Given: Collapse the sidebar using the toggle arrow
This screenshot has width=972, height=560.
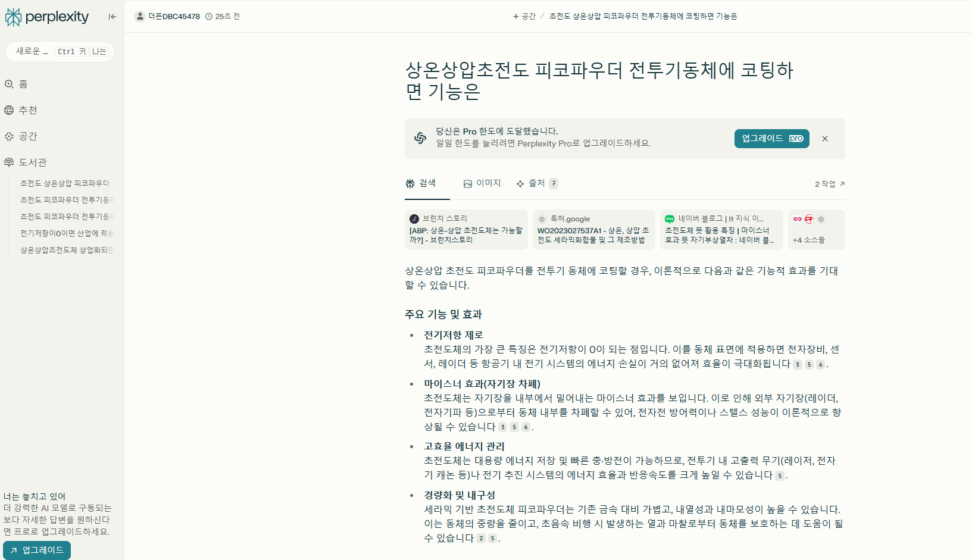Looking at the screenshot, I should 112,17.
